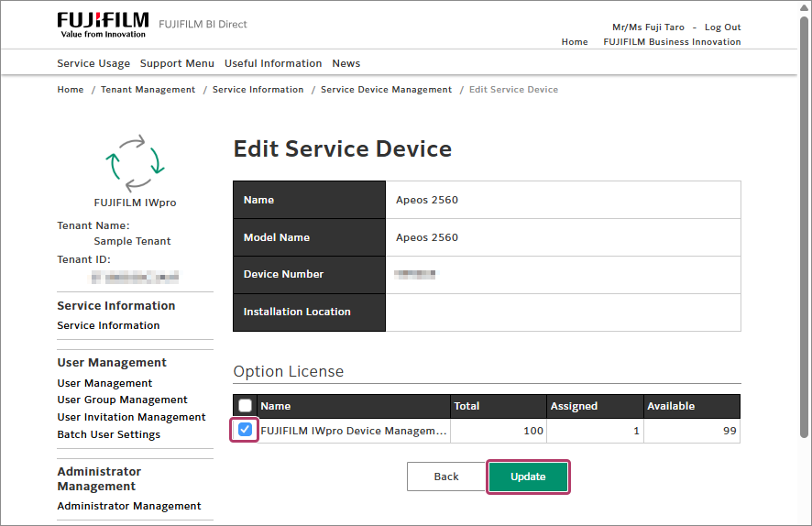Open the Service Usage menu
This screenshot has height=526, width=812.
pyautogui.click(x=93, y=63)
